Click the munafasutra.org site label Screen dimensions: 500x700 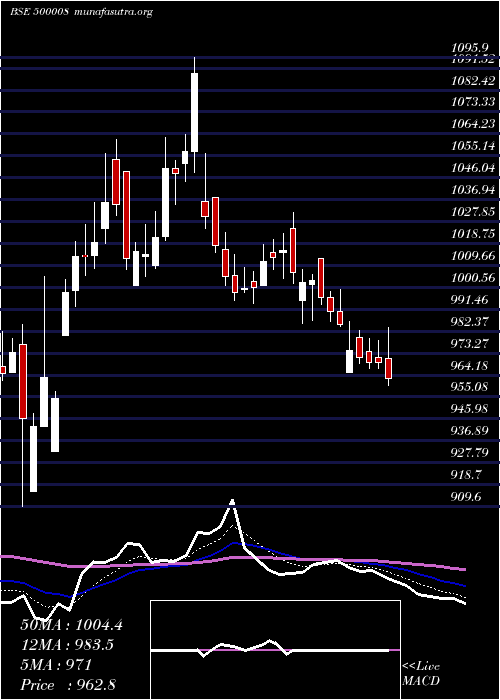tap(112, 12)
